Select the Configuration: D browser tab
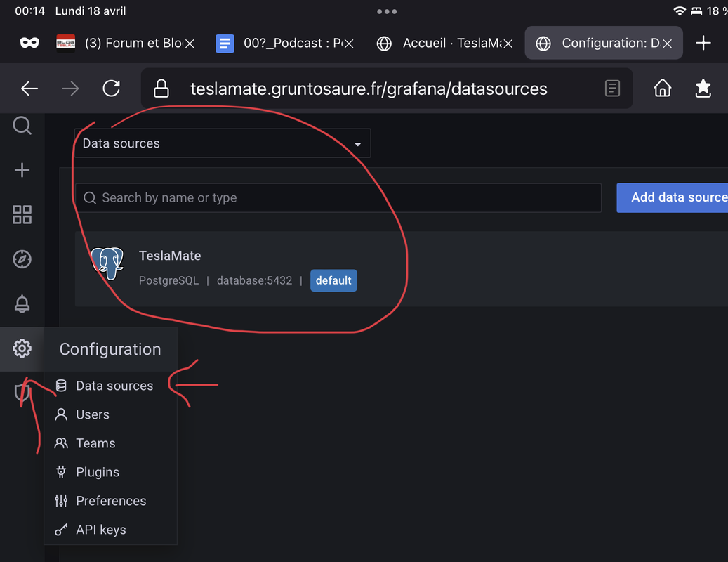This screenshot has height=562, width=728. 604,43
